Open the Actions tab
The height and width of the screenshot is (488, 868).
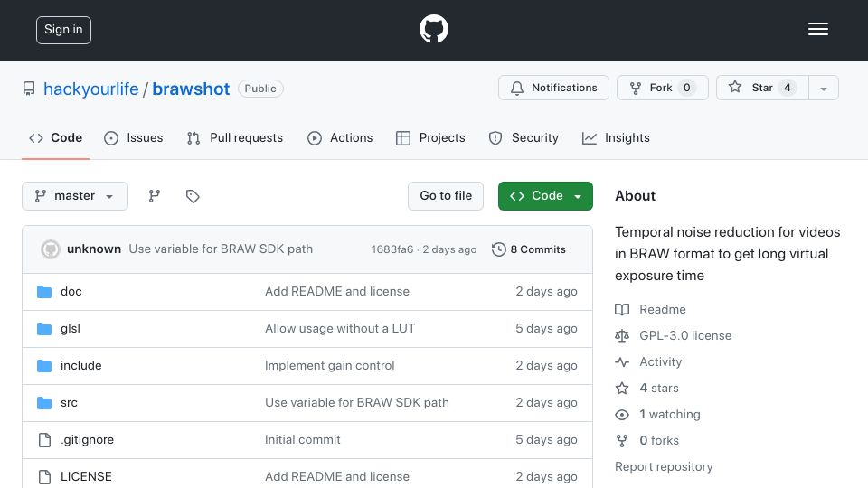[x=340, y=137]
